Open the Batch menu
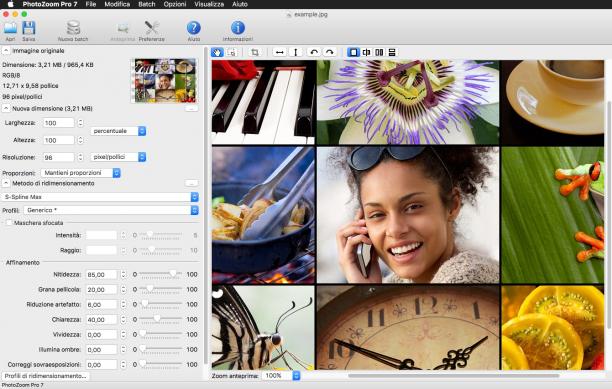Screen dimensions: 612x389 click(x=147, y=4)
